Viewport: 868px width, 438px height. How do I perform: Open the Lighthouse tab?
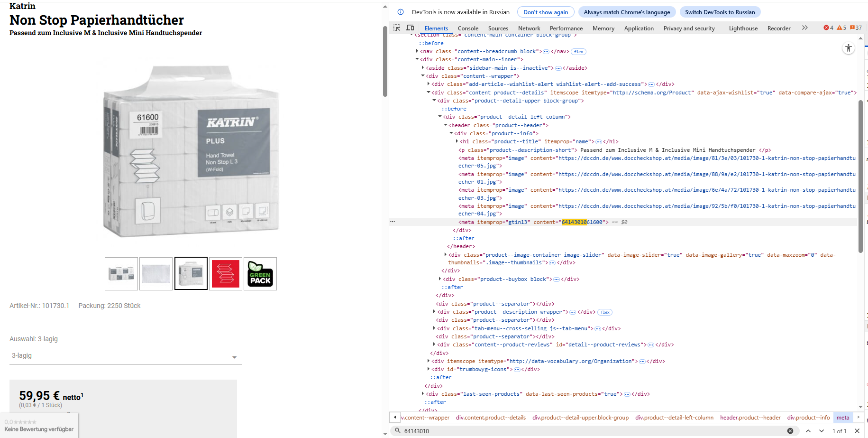coord(743,28)
